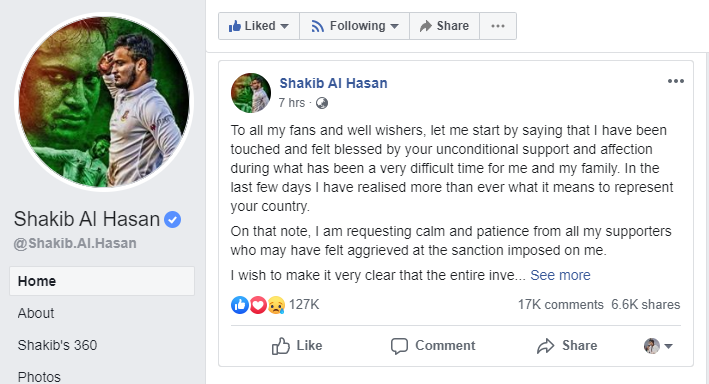Open the page more options ellipsis button
Viewport: 709px width, 384px height.
click(x=498, y=26)
